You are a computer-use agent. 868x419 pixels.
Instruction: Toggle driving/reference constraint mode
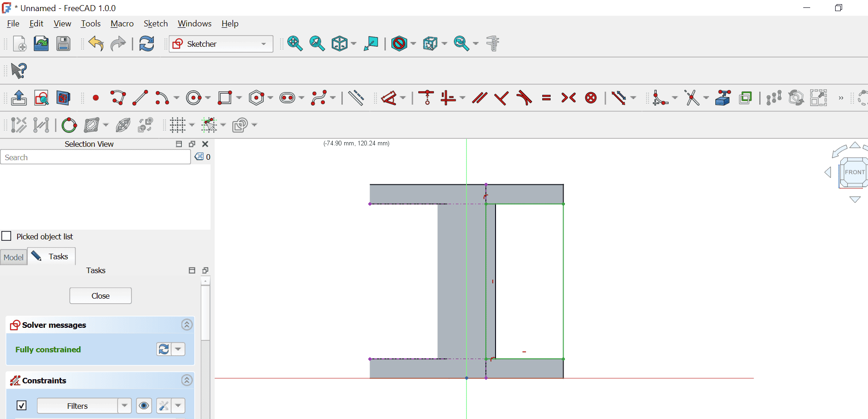pos(19,125)
